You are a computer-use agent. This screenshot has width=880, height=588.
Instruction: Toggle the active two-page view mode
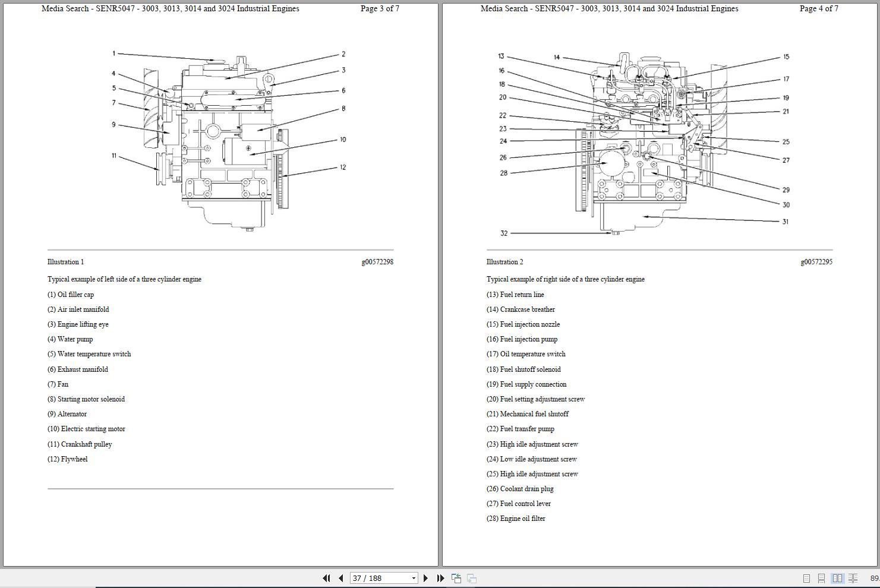click(838, 577)
